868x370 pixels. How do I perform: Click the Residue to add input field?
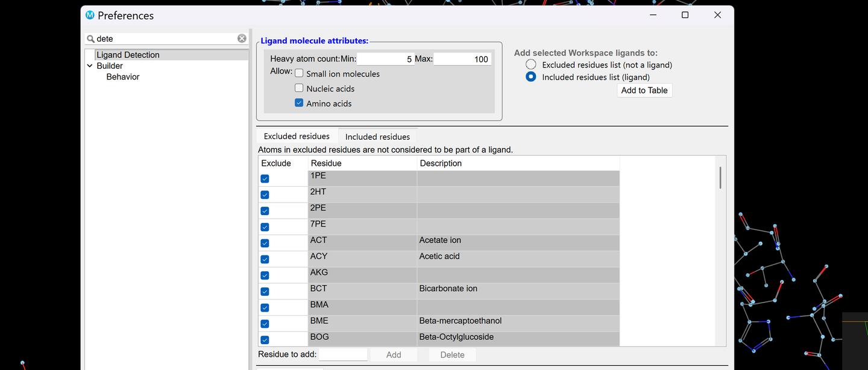point(343,354)
